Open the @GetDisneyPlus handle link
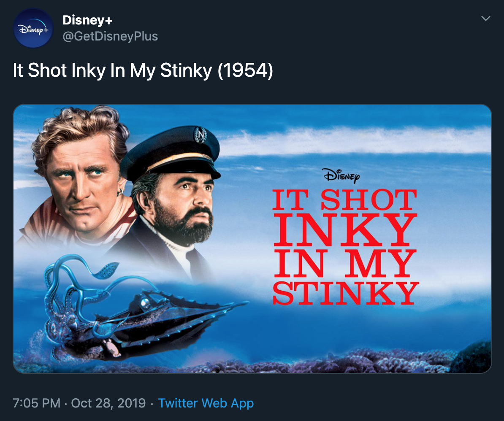504x421 pixels. pyautogui.click(x=110, y=36)
